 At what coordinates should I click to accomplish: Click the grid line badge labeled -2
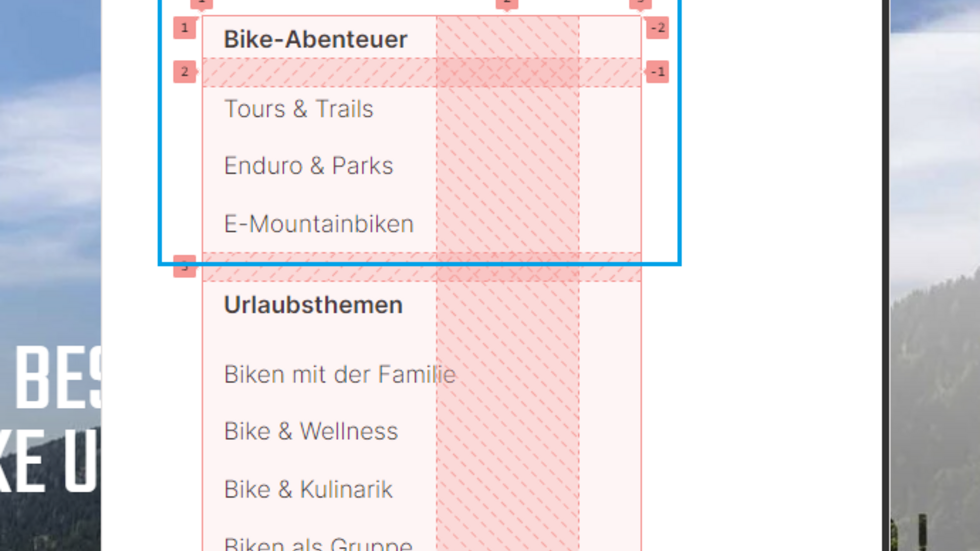coord(657,28)
